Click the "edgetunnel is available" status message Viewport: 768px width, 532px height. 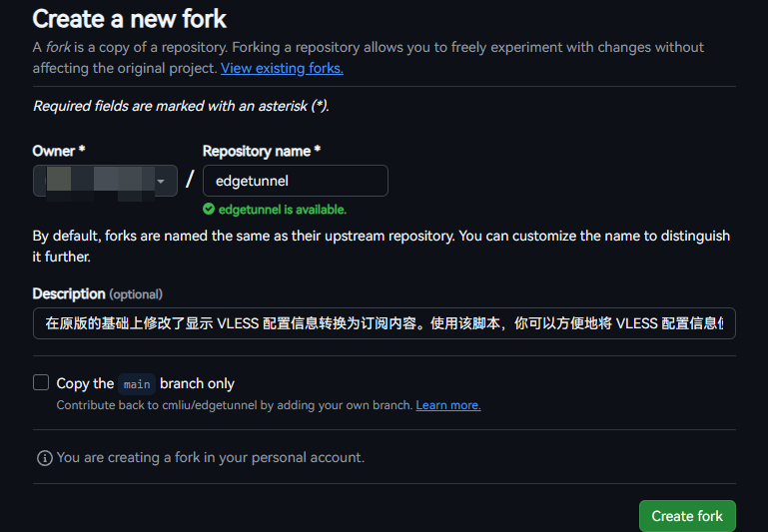(282, 210)
